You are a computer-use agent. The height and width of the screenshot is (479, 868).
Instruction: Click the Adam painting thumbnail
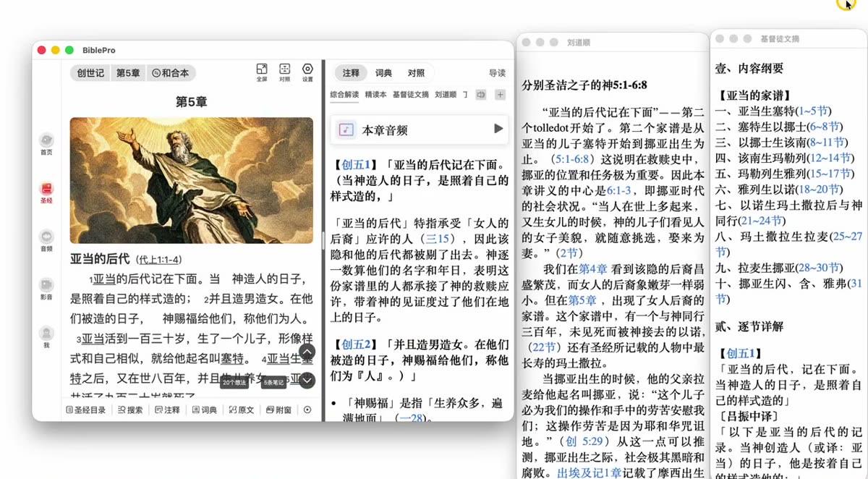coord(192,181)
